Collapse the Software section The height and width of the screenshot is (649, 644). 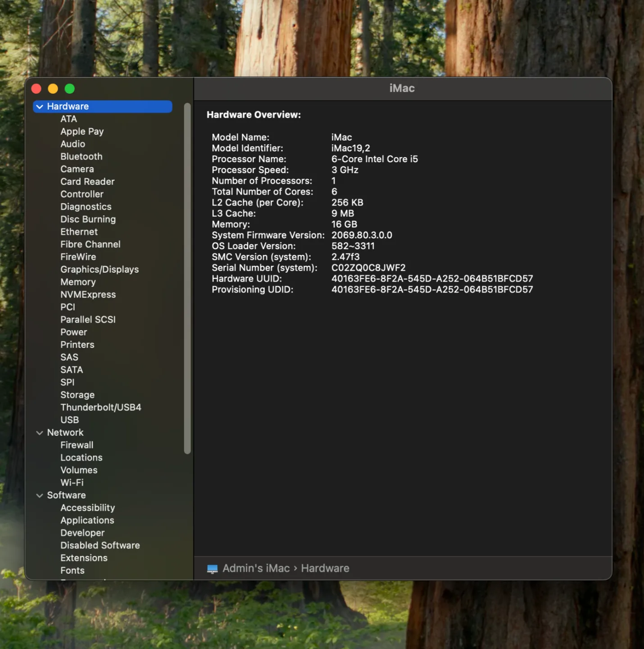40,495
